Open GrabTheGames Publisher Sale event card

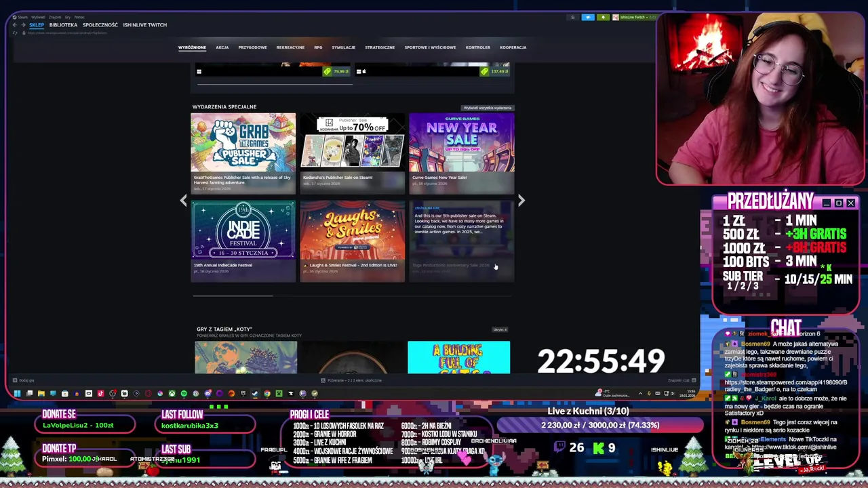click(x=243, y=153)
